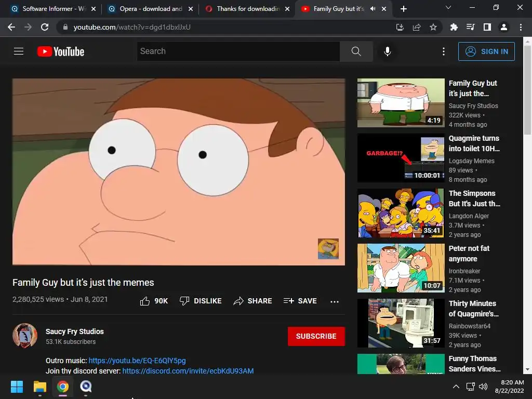Open the Outro music youtu.be link
This screenshot has width=532, height=399.
point(137,361)
